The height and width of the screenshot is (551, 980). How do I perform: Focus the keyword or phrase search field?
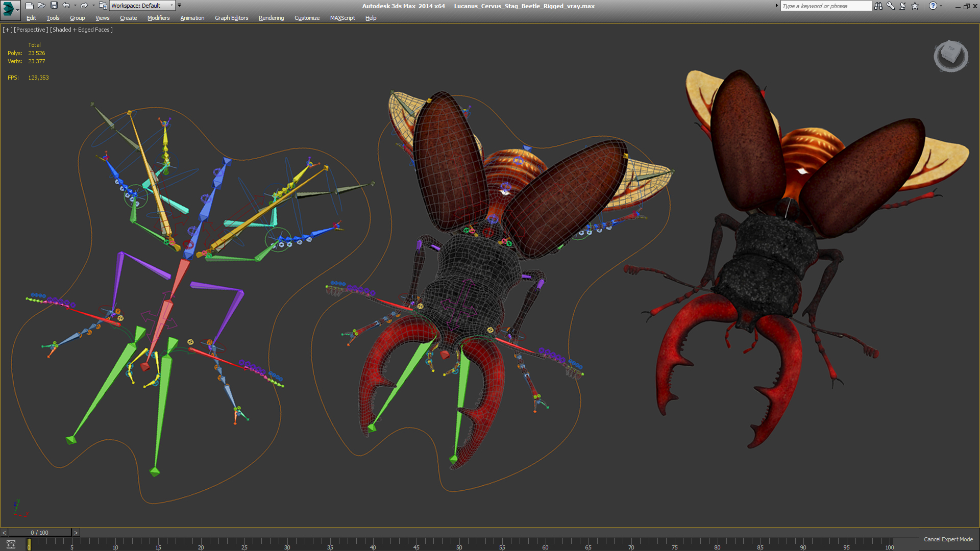[x=826, y=6]
